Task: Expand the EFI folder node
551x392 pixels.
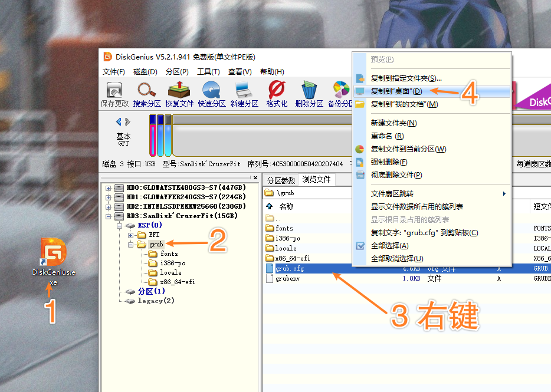Action: (131, 235)
